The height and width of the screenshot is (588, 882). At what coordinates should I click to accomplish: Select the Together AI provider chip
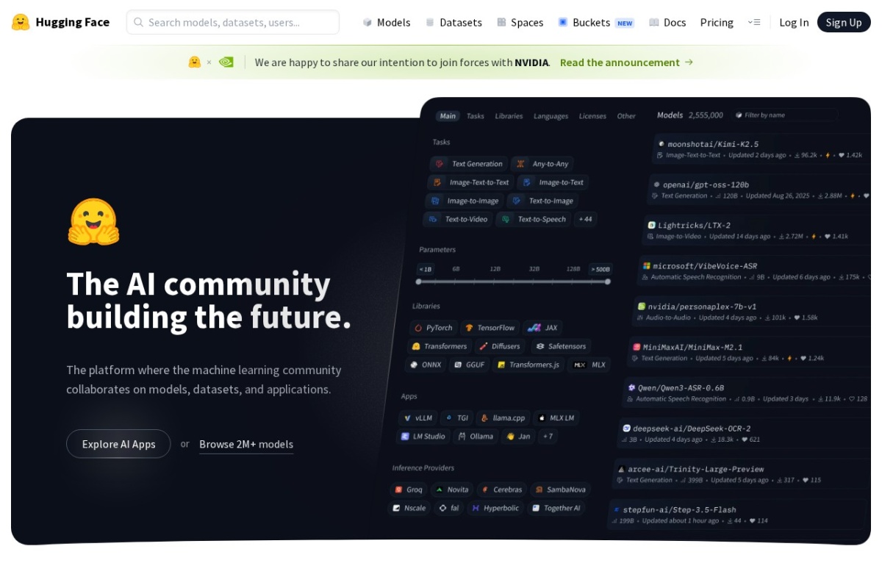pos(556,508)
